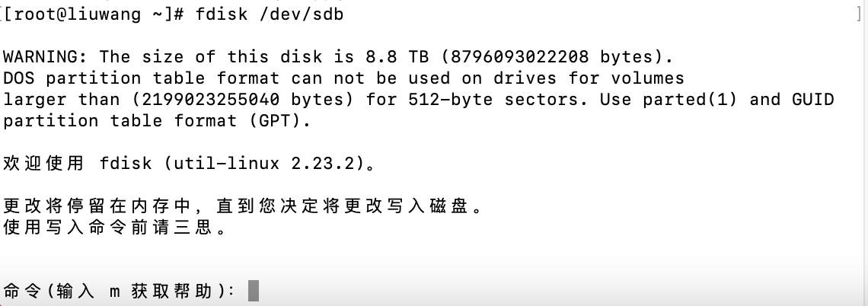Click the word fdisk in the welcome line
The width and height of the screenshot is (868, 306).
pos(126,163)
